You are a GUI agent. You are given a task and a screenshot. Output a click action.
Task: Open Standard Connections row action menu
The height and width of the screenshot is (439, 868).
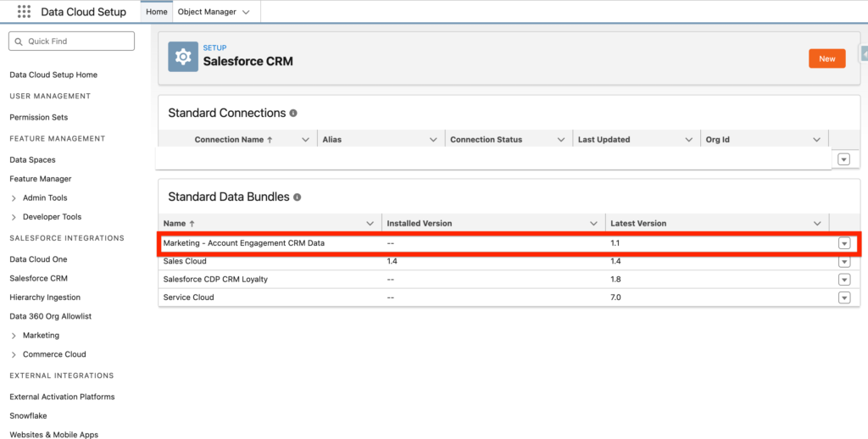843,159
